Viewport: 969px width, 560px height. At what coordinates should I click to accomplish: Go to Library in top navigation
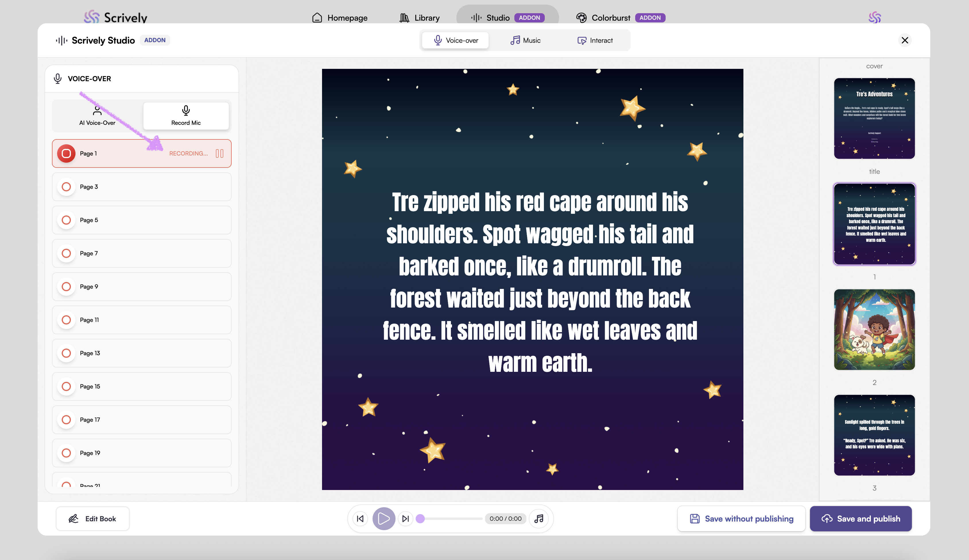pos(419,18)
